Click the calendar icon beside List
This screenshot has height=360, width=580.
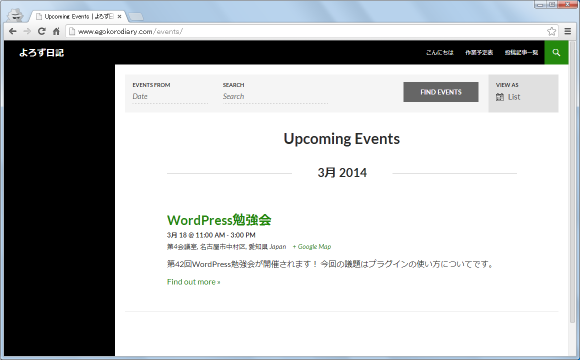pyautogui.click(x=500, y=97)
